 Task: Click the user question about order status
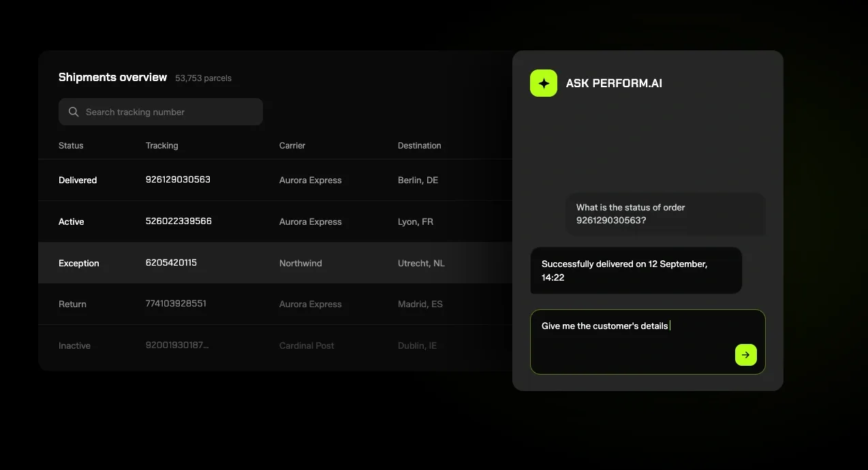coord(665,214)
